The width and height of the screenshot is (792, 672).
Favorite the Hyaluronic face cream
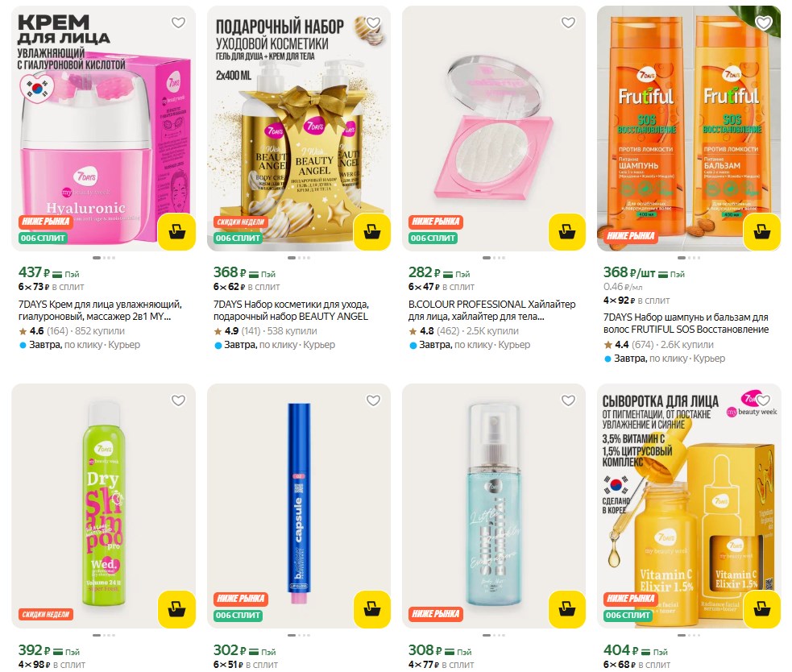point(178,23)
